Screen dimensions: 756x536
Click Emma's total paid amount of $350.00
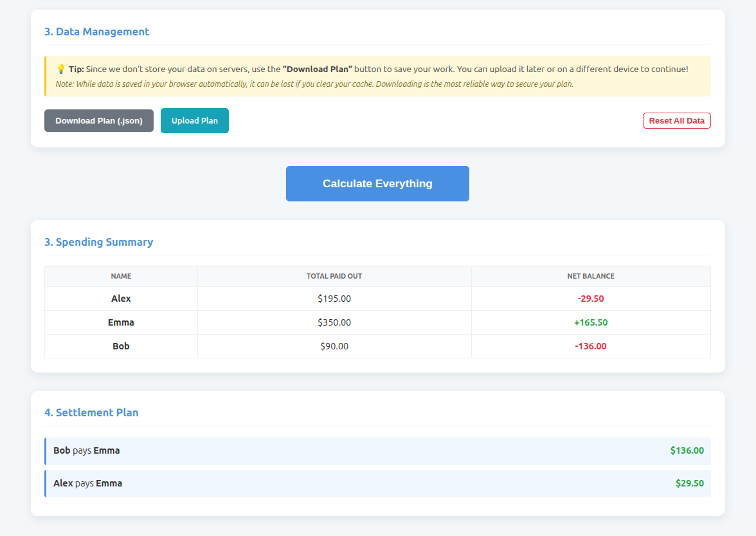[x=334, y=322]
